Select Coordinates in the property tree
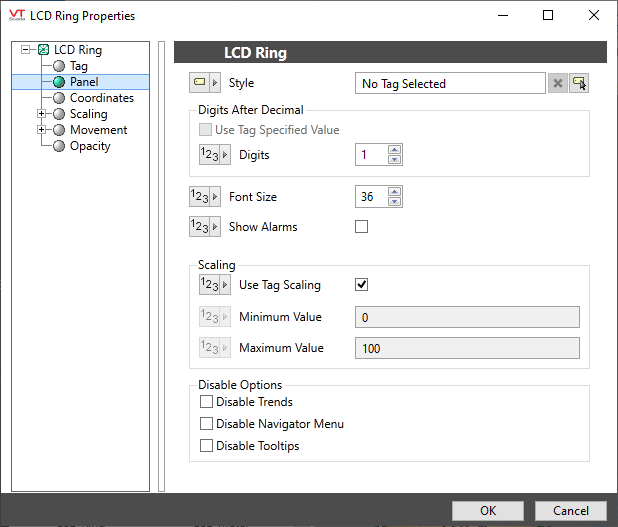 point(101,98)
